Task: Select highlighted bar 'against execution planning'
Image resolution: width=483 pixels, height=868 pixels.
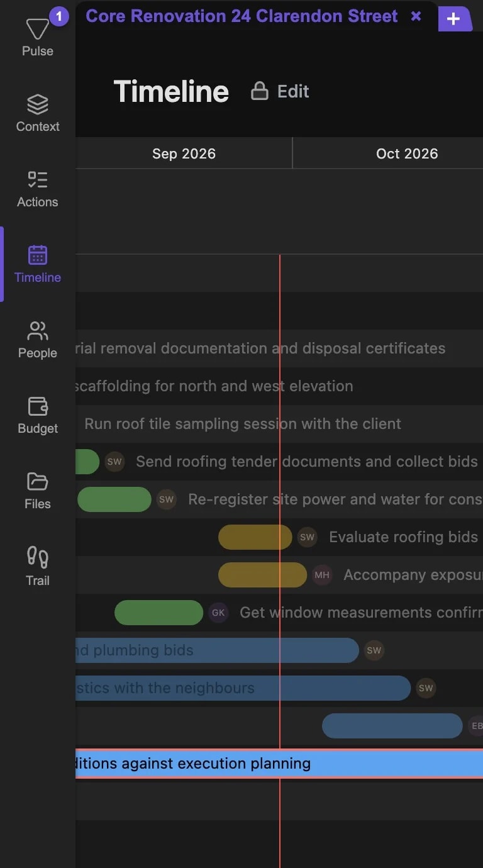Action: click(x=279, y=764)
